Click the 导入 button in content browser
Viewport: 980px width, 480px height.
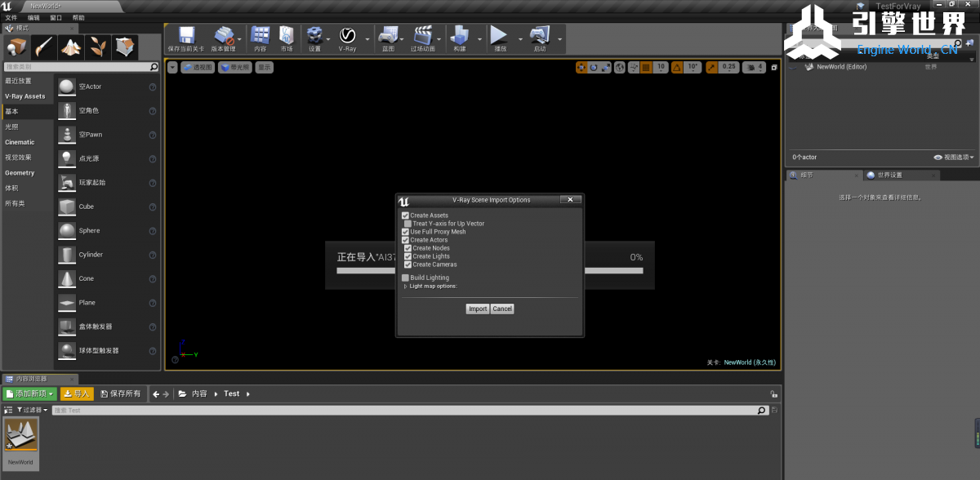[77, 393]
